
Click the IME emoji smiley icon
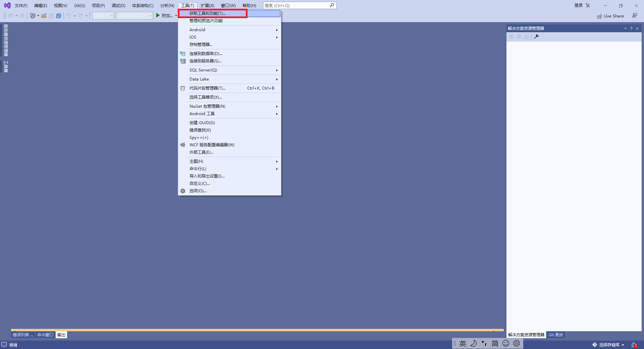[506, 343]
